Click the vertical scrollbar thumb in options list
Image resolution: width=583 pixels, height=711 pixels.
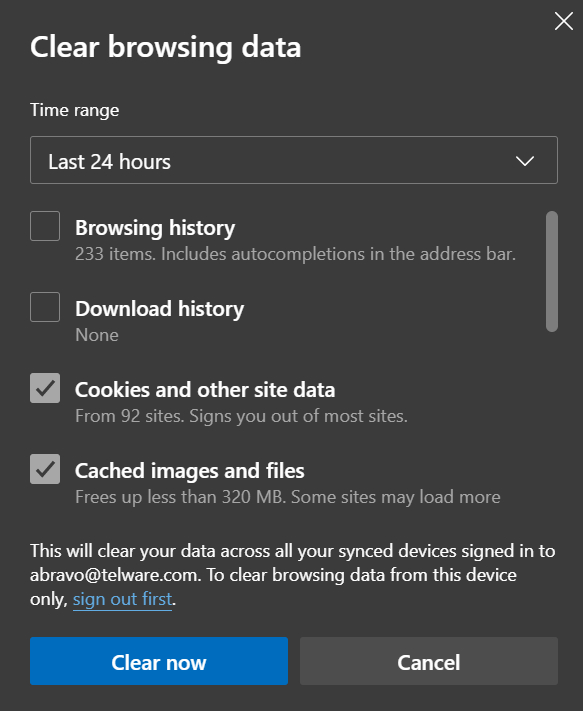552,271
